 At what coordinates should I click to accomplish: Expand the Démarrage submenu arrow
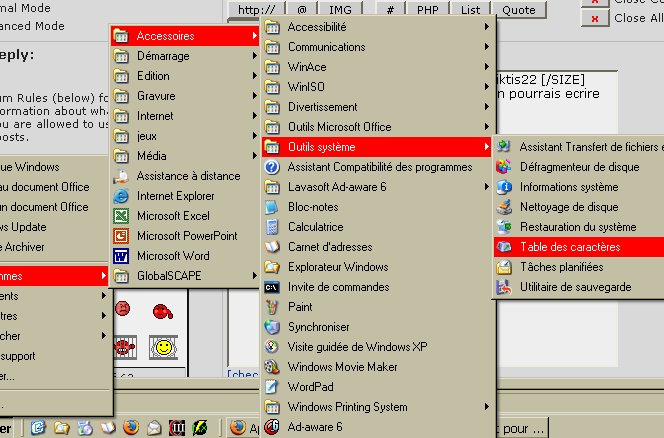(255, 55)
